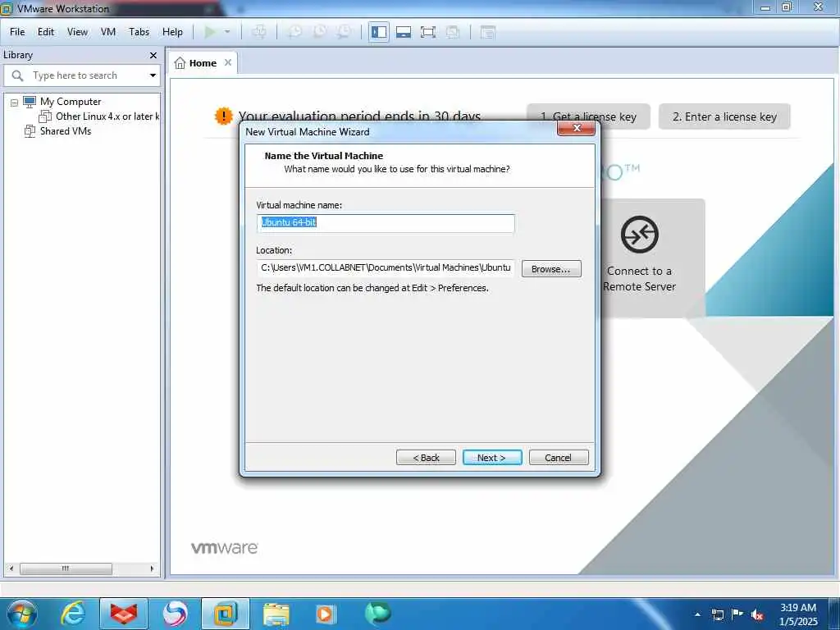
Task: Close the Home tab
Action: coord(228,62)
